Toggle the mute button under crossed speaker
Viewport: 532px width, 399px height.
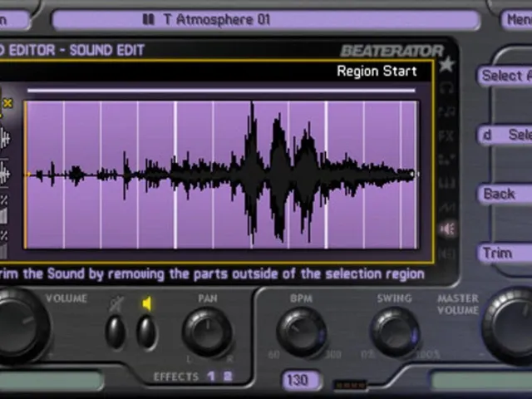[x=116, y=332]
